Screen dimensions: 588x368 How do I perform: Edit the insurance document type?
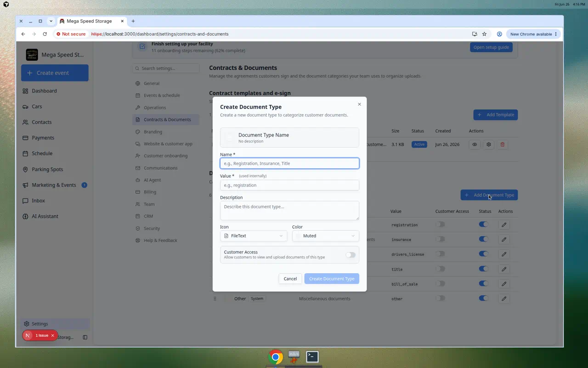click(x=504, y=240)
